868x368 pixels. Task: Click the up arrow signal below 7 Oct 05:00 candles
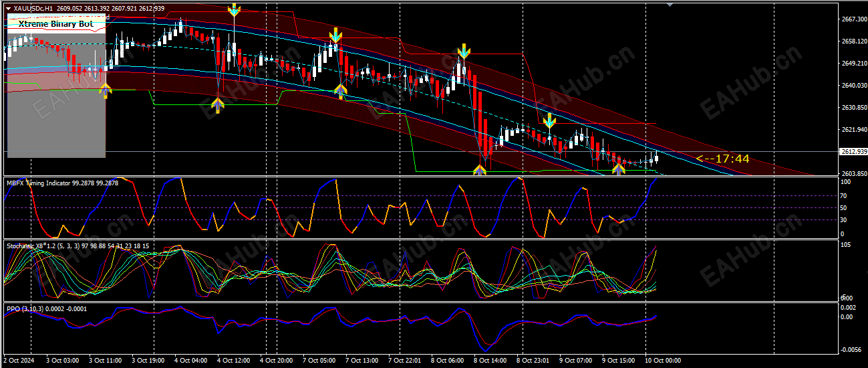click(341, 91)
